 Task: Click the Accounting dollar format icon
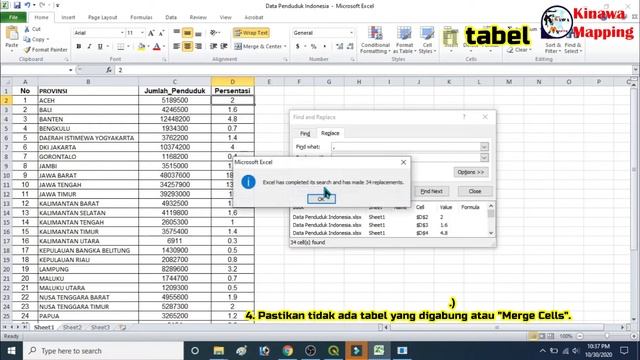298,47
